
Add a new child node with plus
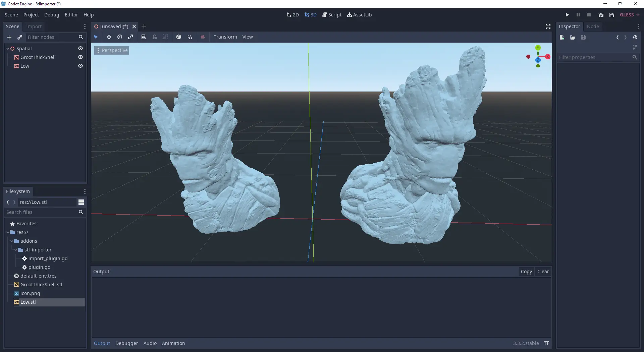9,37
